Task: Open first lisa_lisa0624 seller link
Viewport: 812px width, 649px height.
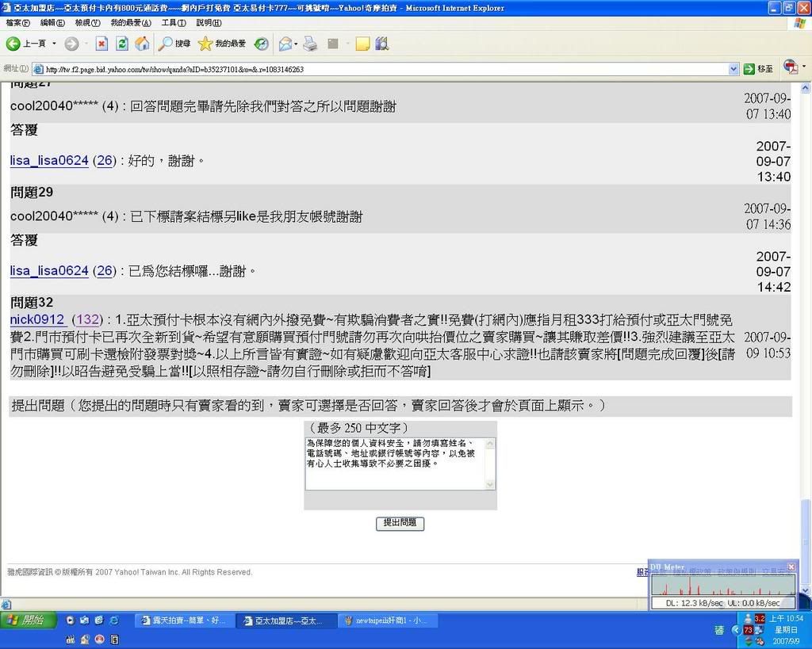Action: (49, 161)
